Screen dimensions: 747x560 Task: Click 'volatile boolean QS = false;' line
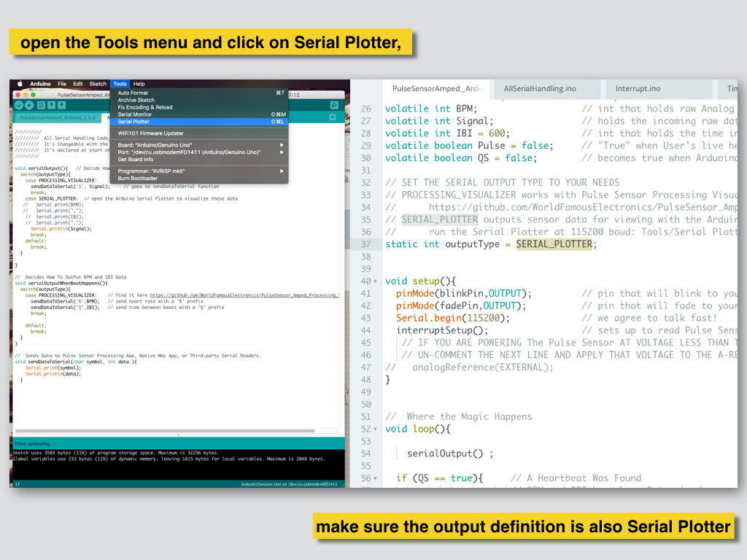pos(461,158)
